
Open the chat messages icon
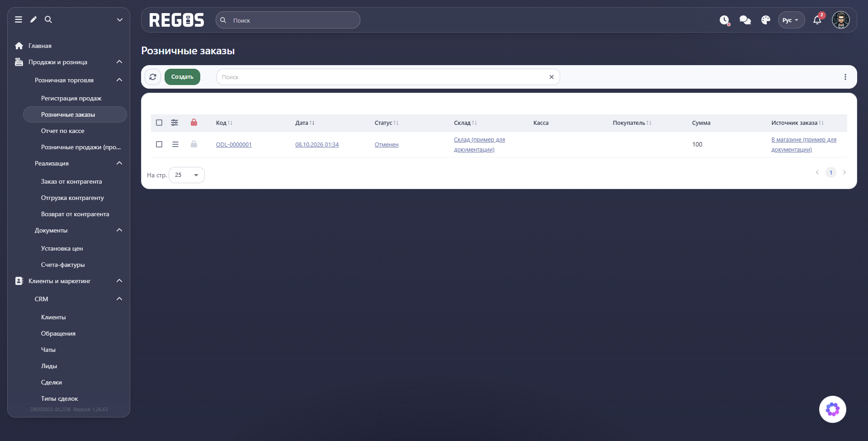click(745, 20)
